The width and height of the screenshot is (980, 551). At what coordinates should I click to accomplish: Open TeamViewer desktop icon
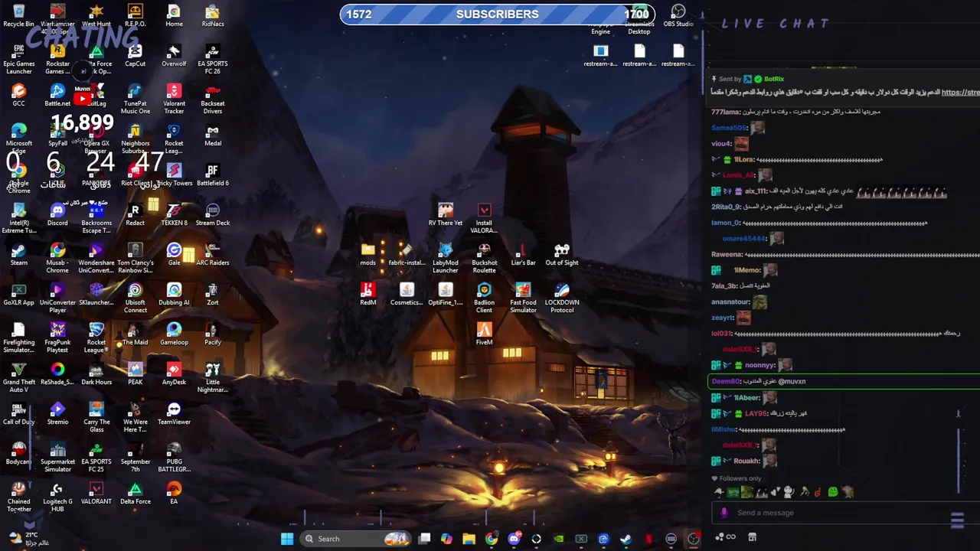174,413
